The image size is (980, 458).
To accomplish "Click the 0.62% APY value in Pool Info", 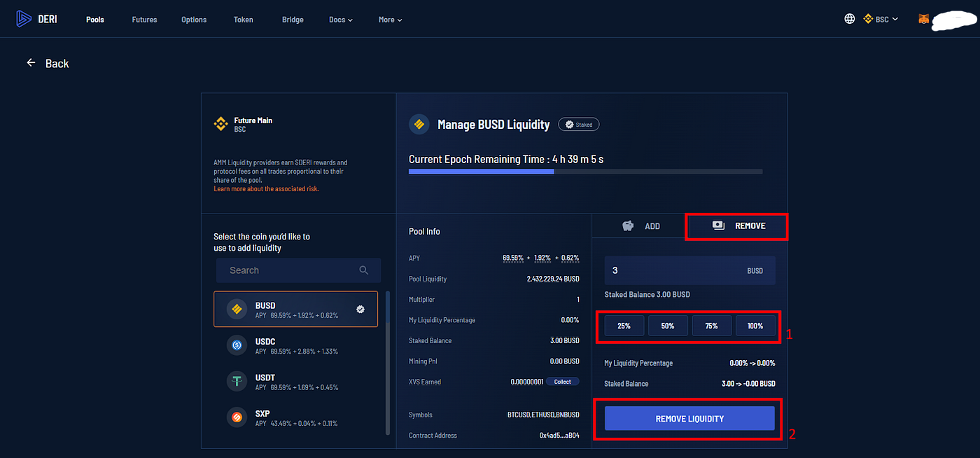I will coord(570,258).
